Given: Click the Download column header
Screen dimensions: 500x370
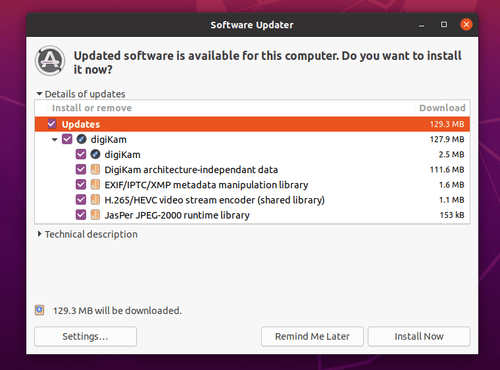Looking at the screenshot, I should coord(442,108).
